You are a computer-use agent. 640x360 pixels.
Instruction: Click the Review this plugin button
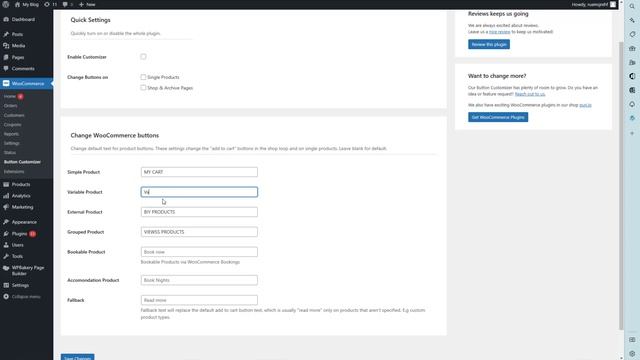(x=489, y=44)
